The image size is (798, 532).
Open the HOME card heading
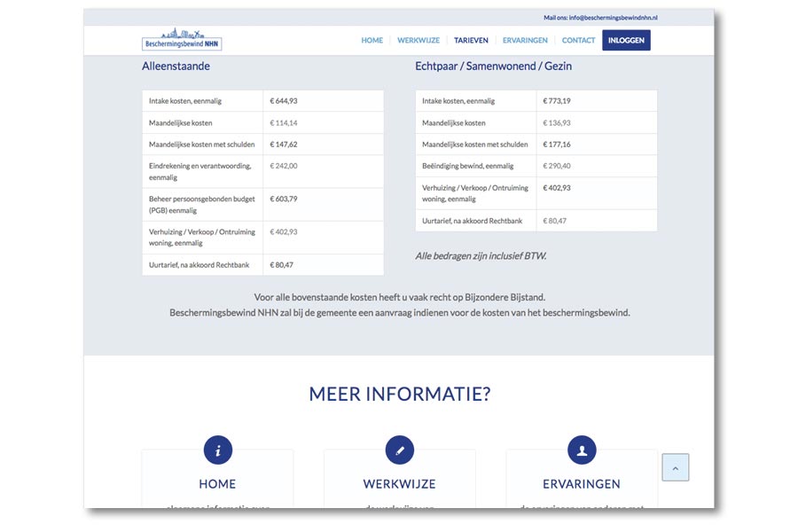pyautogui.click(x=217, y=484)
